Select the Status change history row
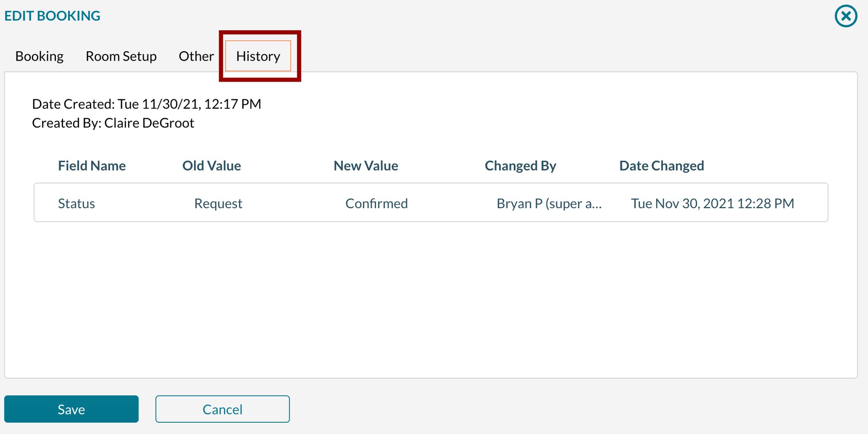 coord(431,203)
